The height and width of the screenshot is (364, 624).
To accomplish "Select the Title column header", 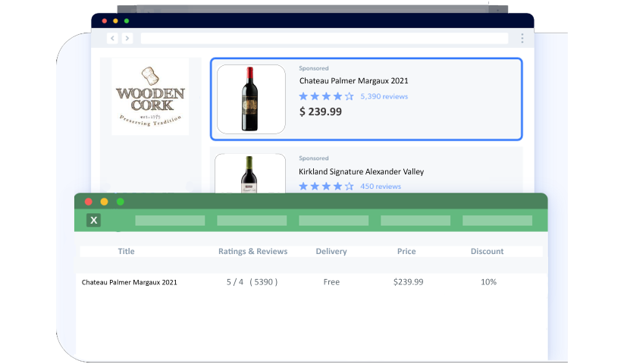I will (126, 252).
